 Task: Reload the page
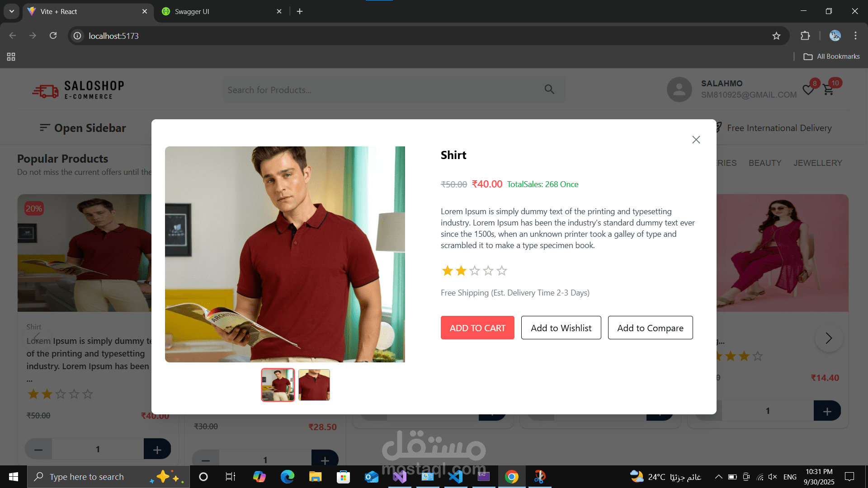(53, 36)
